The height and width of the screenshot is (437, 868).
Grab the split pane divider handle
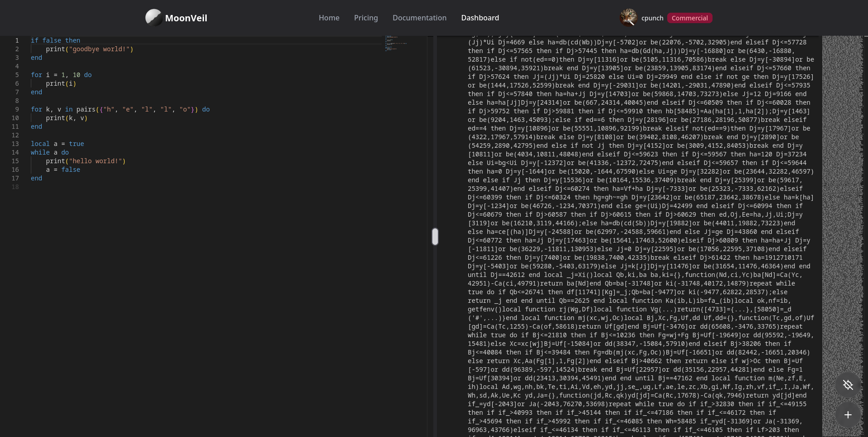tap(435, 237)
